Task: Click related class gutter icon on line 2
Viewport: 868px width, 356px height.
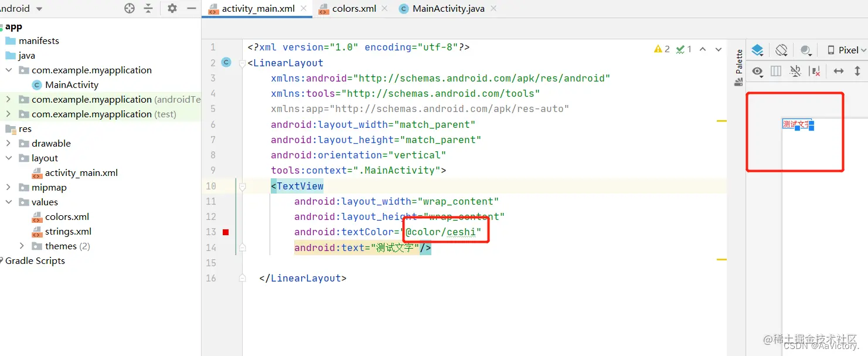Action: [226, 62]
